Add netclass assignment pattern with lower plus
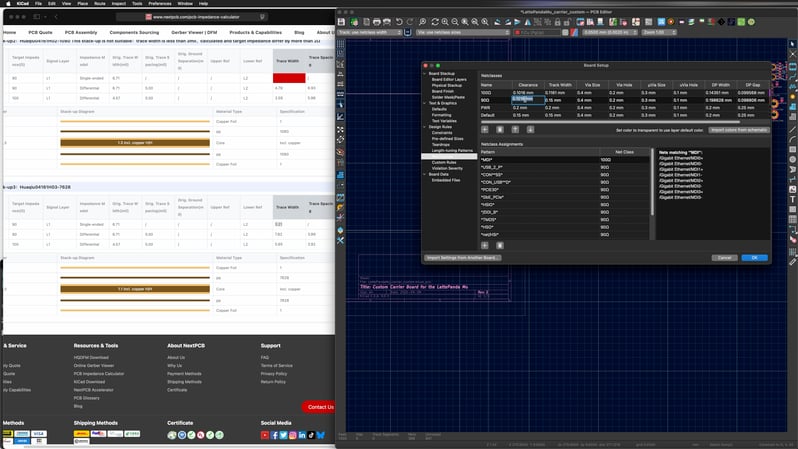The width and height of the screenshot is (798, 449). 486,244
